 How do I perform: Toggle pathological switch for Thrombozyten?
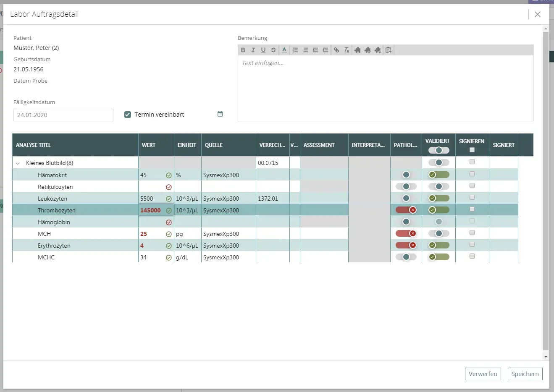pos(406,210)
